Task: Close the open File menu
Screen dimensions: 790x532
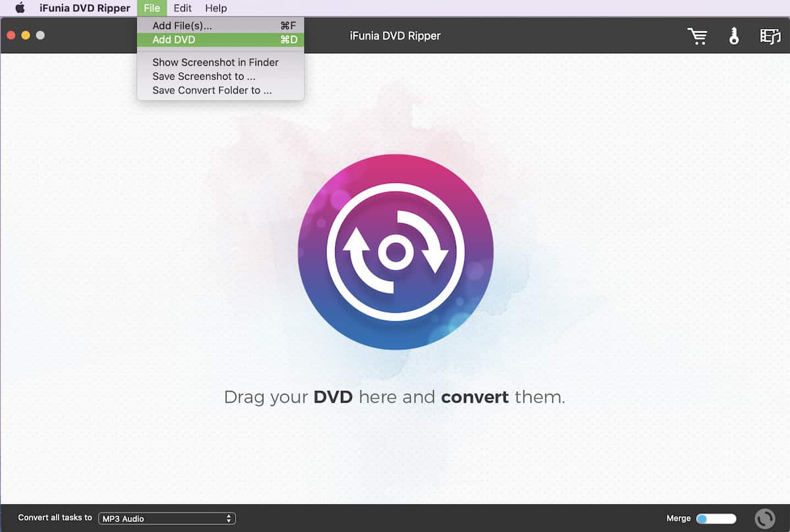Action: 151,9
